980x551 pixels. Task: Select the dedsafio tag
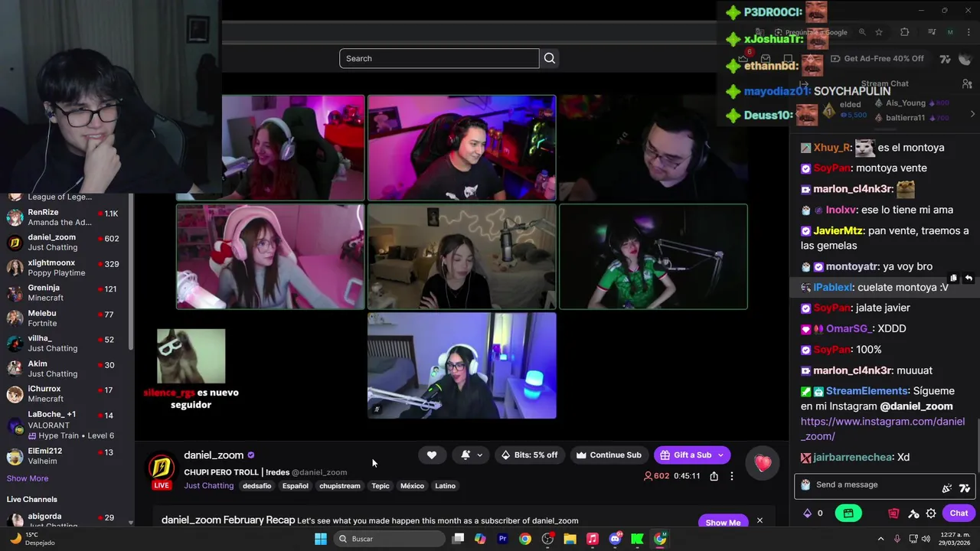(x=256, y=486)
